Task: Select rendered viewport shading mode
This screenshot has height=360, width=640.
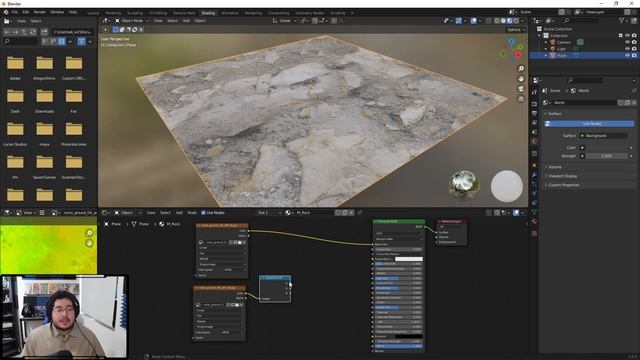Action: pyautogui.click(x=516, y=21)
